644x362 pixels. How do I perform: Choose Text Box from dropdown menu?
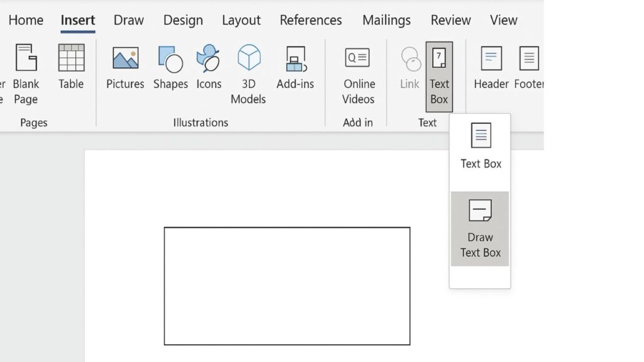click(x=480, y=146)
